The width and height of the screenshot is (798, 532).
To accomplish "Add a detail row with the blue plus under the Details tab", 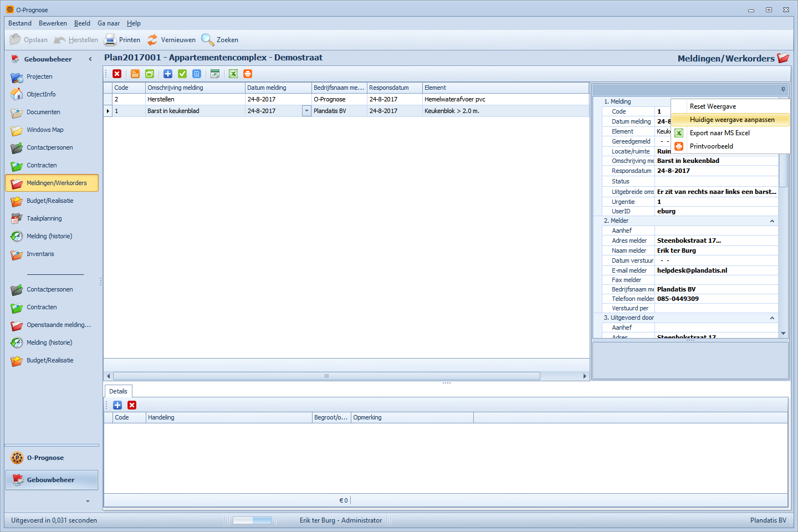I will [117, 405].
